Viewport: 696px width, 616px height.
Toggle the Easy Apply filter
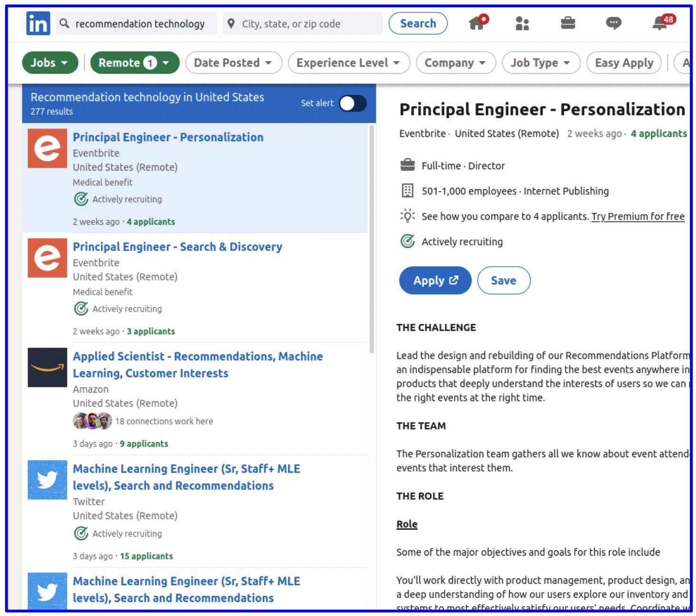(624, 62)
